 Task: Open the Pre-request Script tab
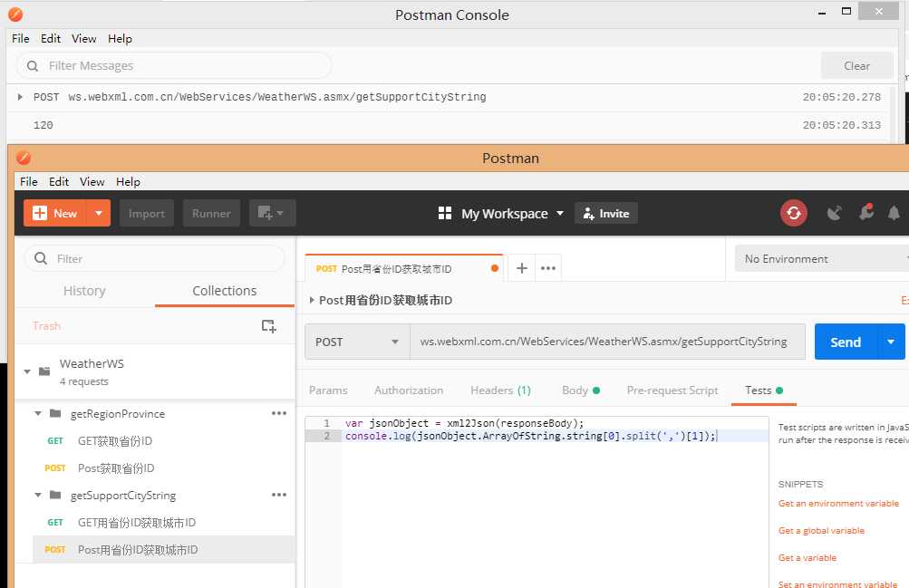pos(672,390)
